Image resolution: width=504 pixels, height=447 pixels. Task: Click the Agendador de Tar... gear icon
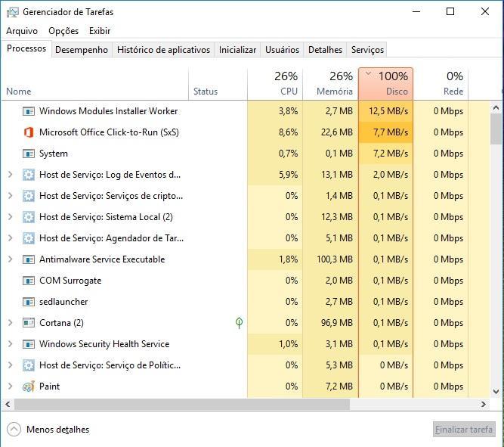tap(29, 238)
